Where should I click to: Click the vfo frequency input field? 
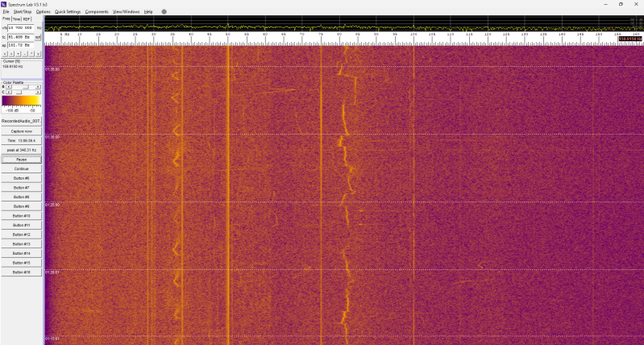click(20, 28)
